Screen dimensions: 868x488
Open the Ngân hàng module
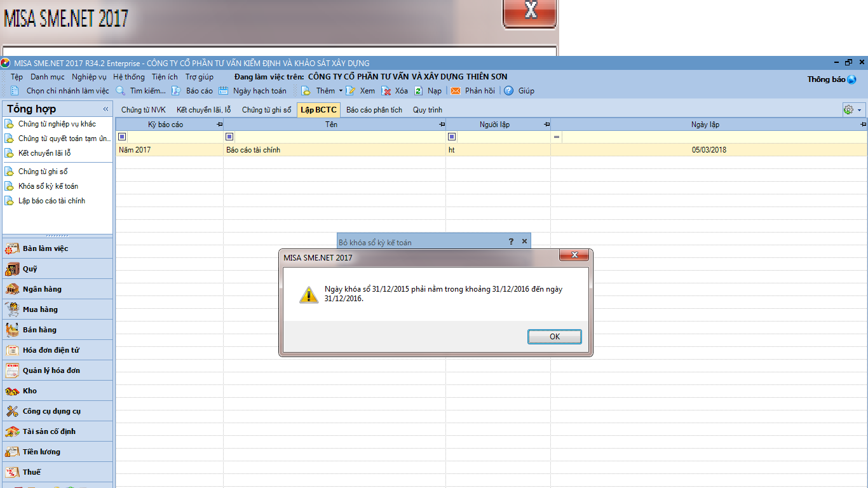[58, 289]
